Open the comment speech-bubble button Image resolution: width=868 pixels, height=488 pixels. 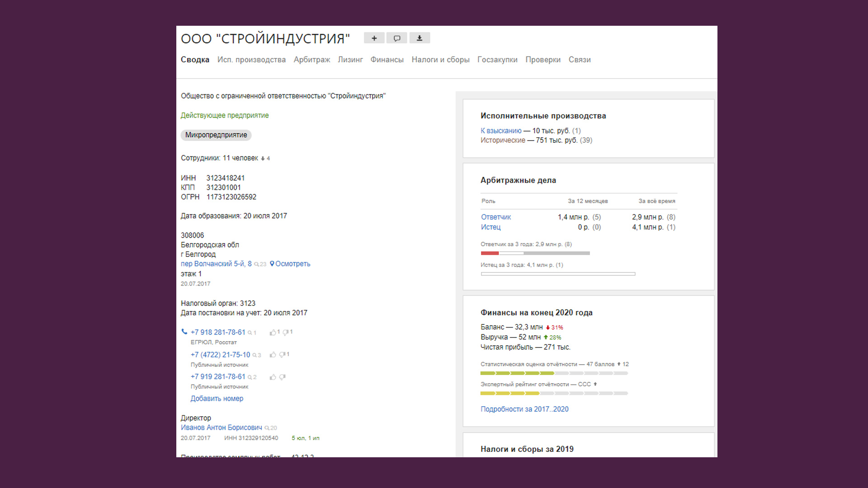396,38
